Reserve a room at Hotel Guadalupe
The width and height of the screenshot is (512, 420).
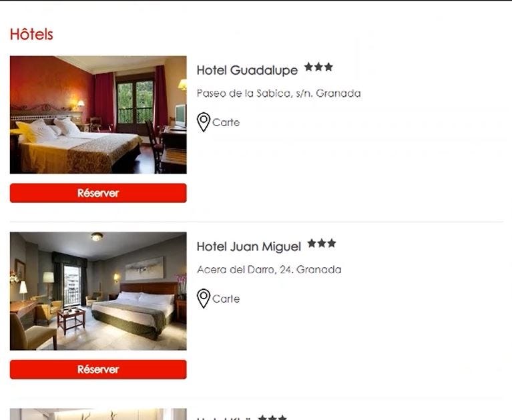pos(98,193)
